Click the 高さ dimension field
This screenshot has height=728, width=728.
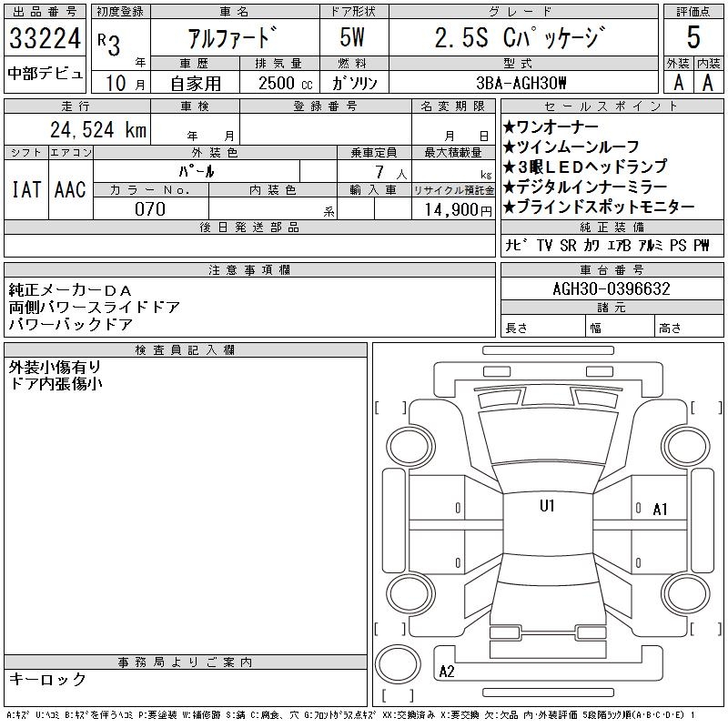(x=689, y=328)
